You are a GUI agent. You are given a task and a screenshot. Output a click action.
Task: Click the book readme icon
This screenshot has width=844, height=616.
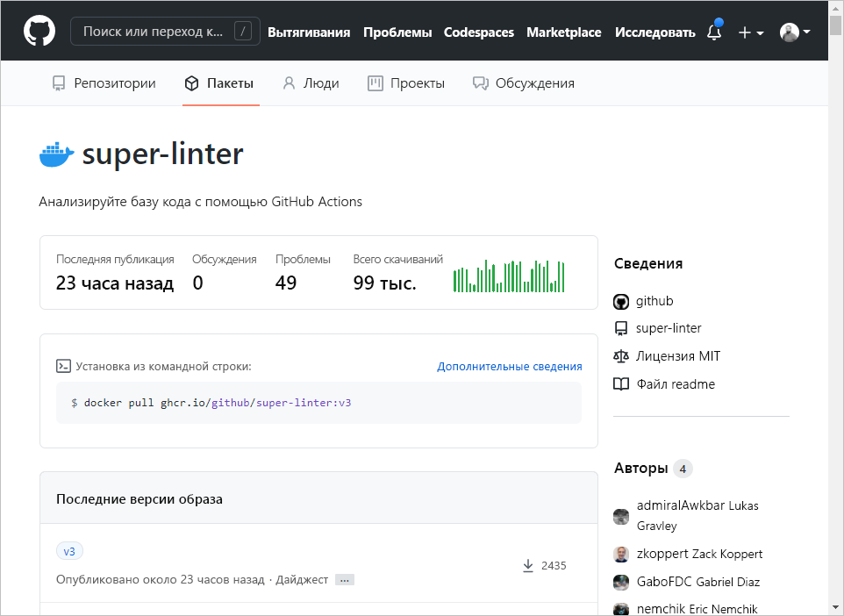[x=621, y=384]
